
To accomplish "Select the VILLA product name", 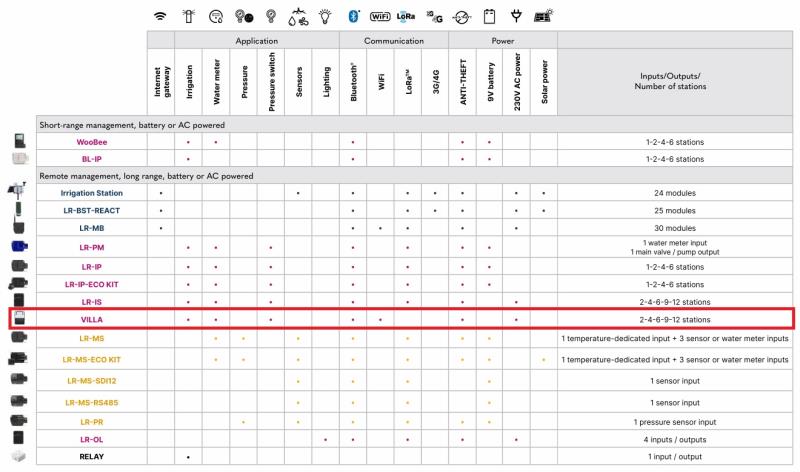I will (x=92, y=318).
